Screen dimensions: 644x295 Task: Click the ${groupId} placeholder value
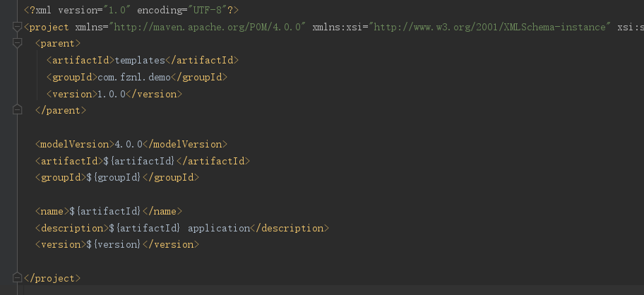[114, 178]
